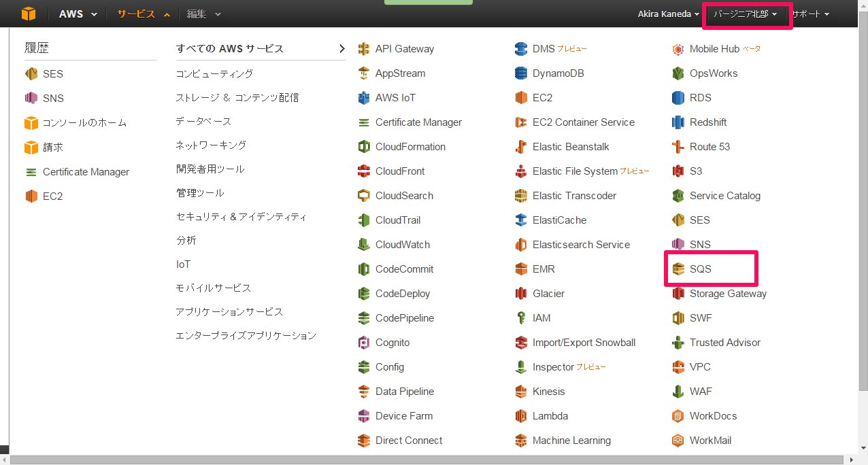Select ストレージ & コンテンツ配信 category
Viewport: 868px width, 465px height.
[x=237, y=97]
